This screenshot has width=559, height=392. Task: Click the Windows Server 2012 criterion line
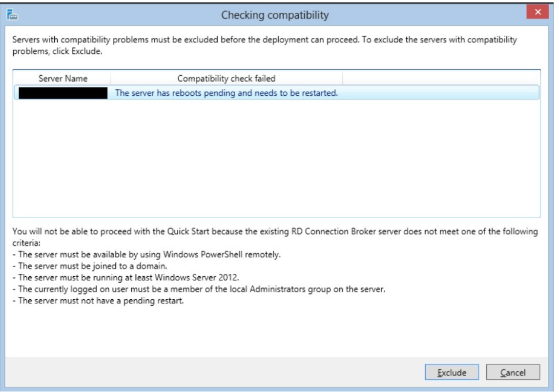126,277
